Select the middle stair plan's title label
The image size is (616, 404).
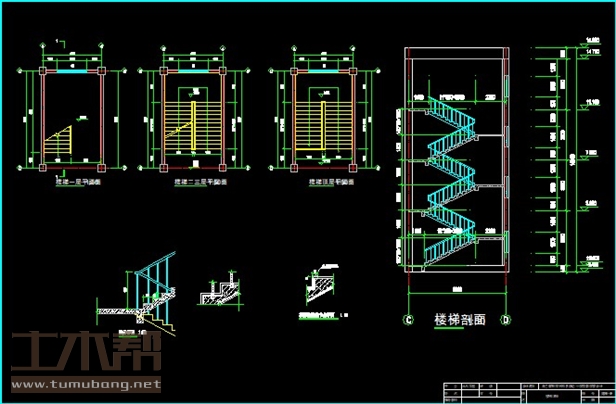click(x=197, y=184)
